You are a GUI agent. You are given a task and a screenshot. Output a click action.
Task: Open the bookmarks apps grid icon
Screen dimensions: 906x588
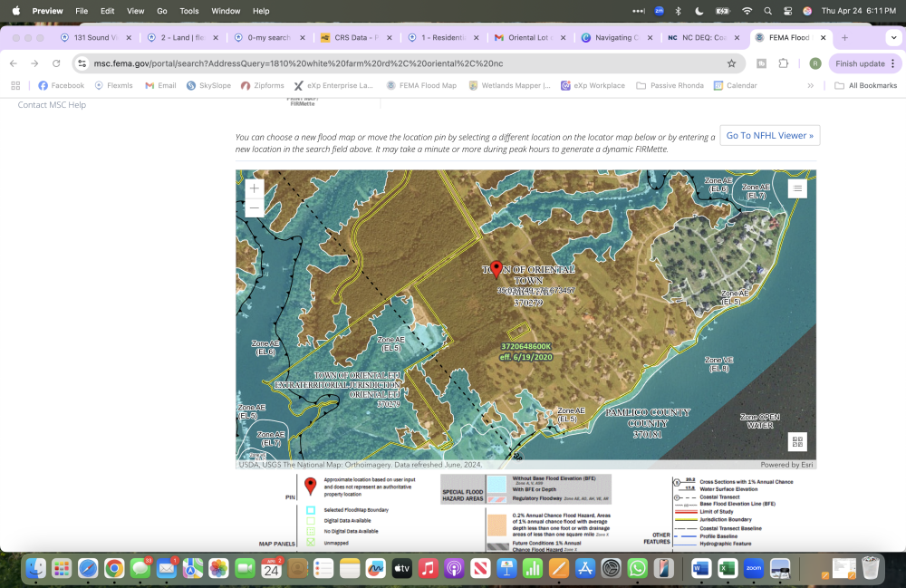15,85
